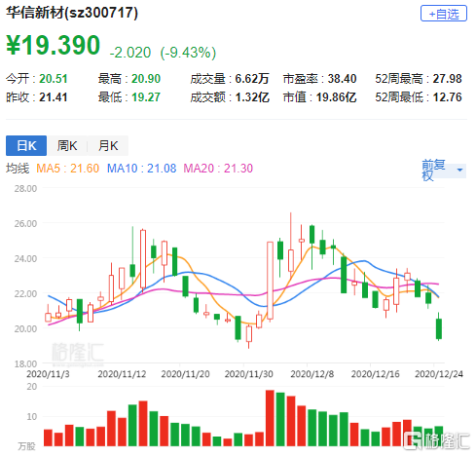Click the dropdown arrow beside 前复权

(x=459, y=170)
